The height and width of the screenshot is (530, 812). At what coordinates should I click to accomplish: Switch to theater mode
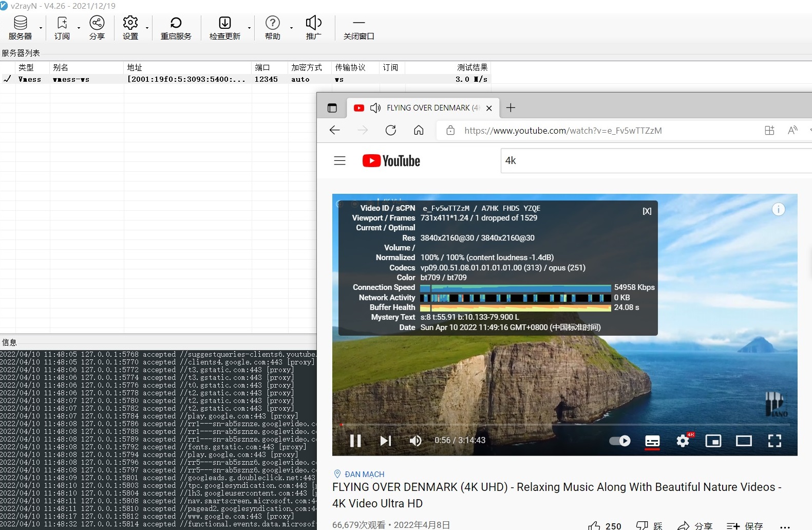[744, 441]
